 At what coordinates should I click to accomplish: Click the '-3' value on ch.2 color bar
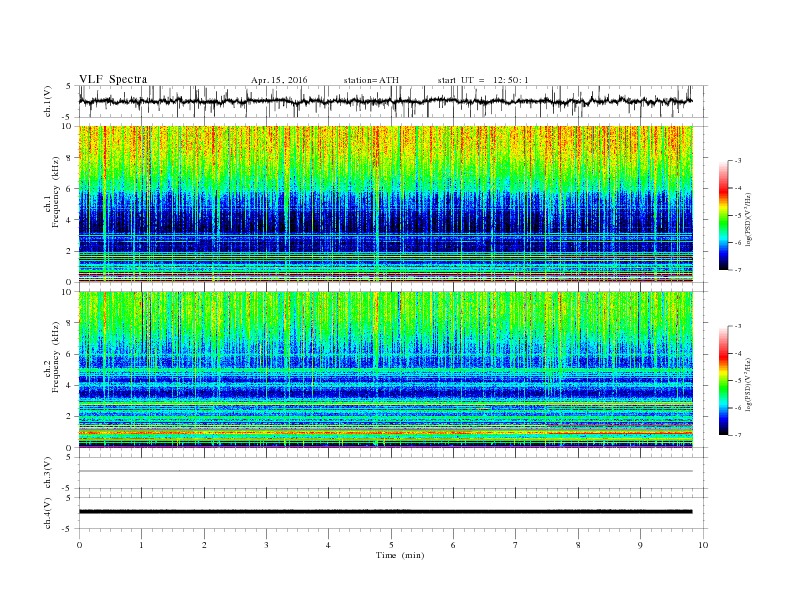coord(738,326)
